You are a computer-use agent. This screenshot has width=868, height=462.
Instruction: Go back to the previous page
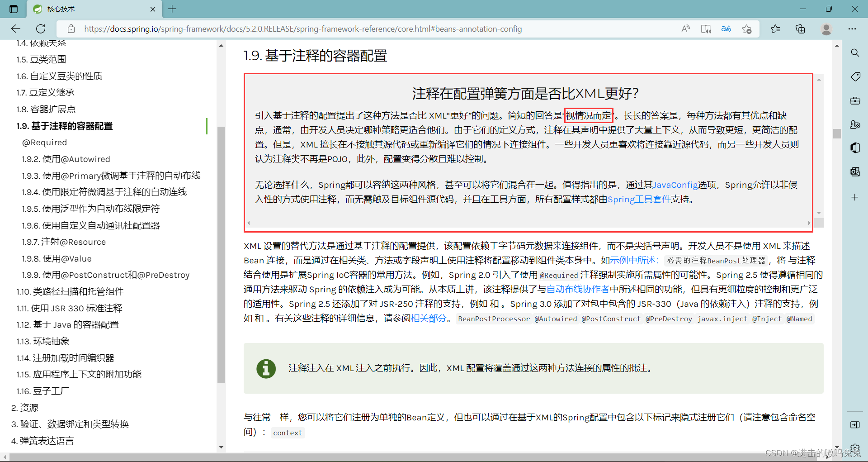16,29
